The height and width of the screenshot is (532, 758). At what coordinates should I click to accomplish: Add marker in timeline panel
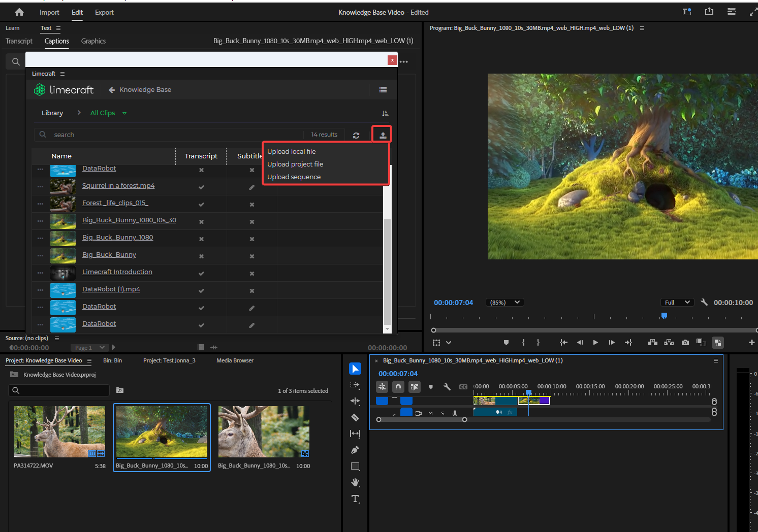[x=431, y=387]
